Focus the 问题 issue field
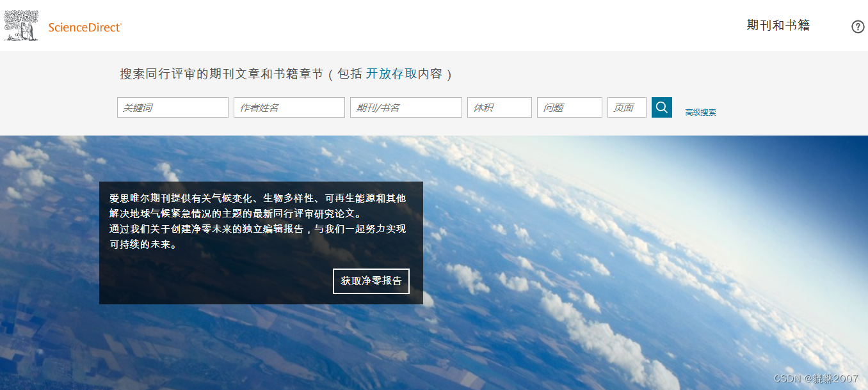Viewport: 868px width, 390px height. (570, 107)
